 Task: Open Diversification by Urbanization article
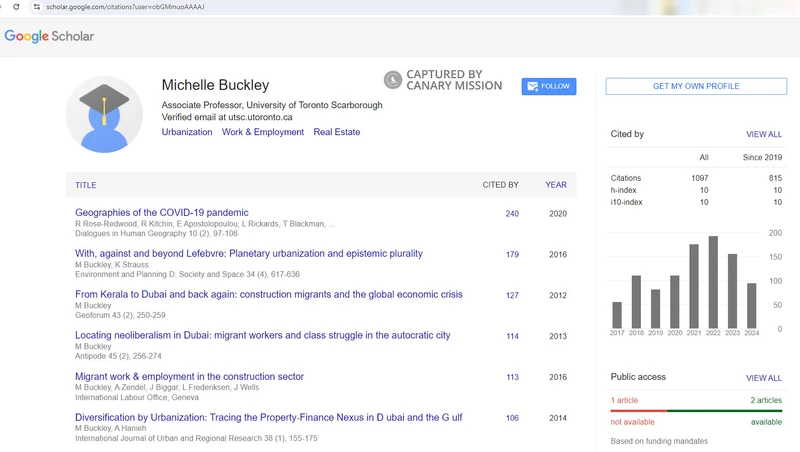tap(268, 417)
